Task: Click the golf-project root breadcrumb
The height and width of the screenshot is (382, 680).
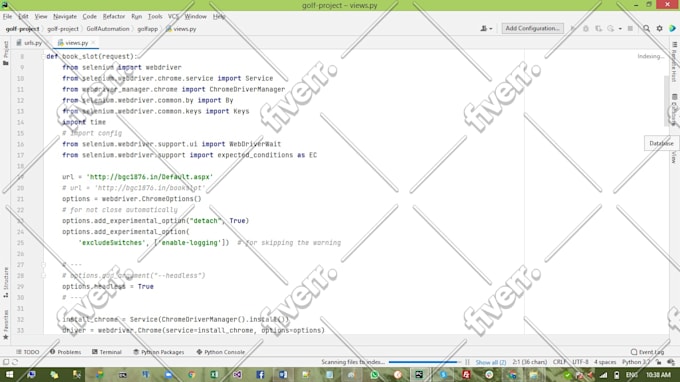Action: pyautogui.click(x=22, y=29)
